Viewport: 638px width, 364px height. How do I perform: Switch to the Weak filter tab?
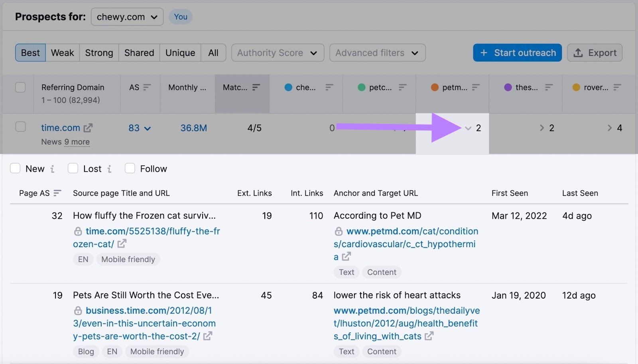62,52
